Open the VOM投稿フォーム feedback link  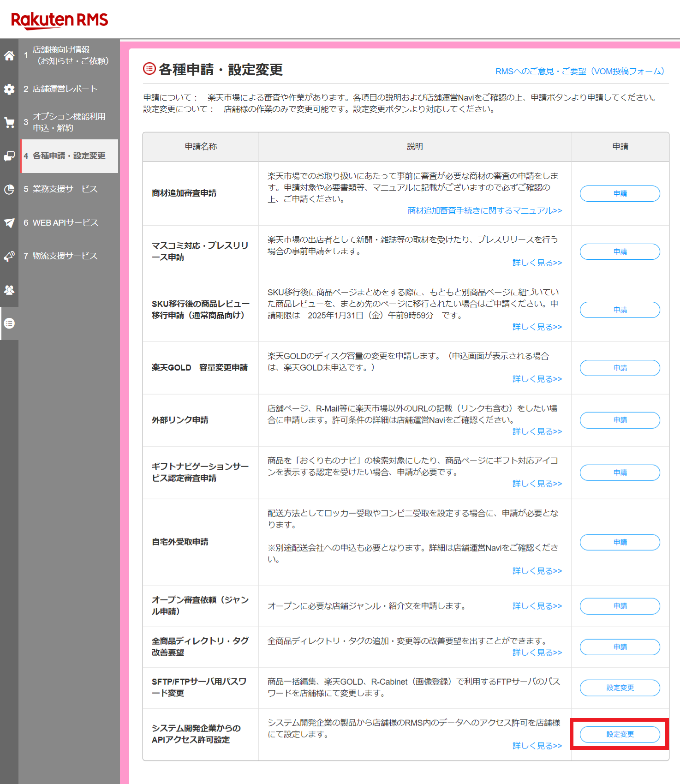pyautogui.click(x=582, y=71)
